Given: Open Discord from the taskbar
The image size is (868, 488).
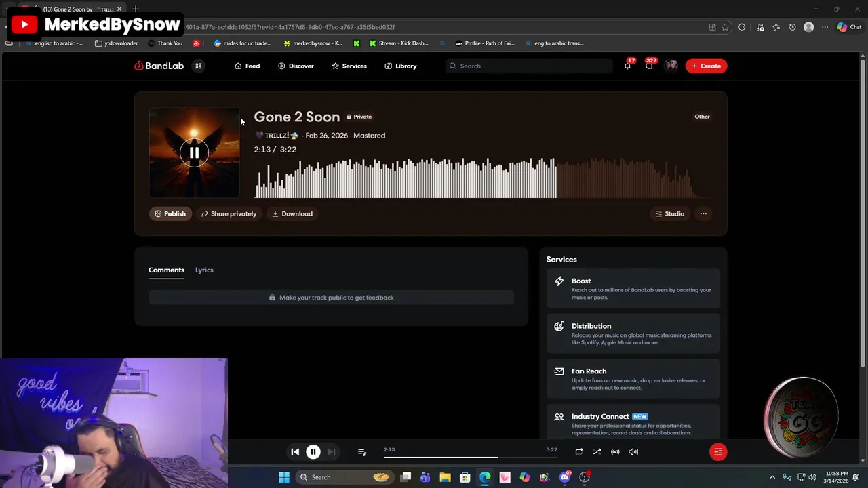Looking at the screenshot, I should 565,477.
